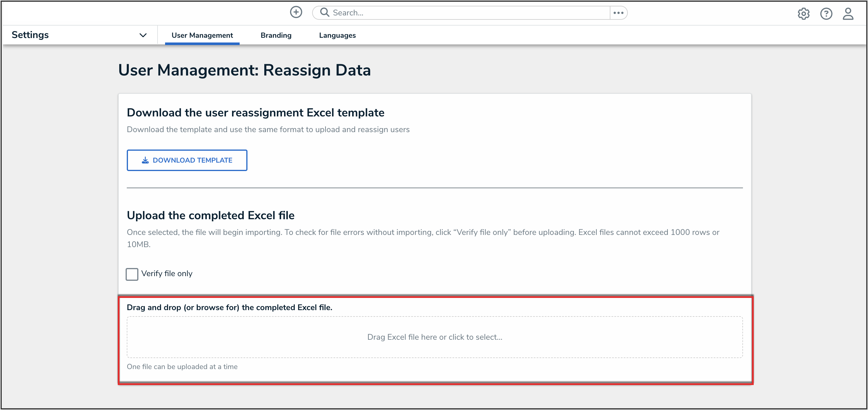Screen dimensions: 868x410
Task: Click the Settings menu title
Action: pyautogui.click(x=30, y=35)
